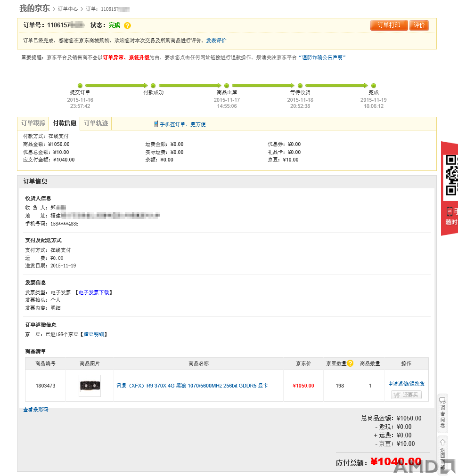Screen dimensions: 458x476
Task: Open the 调查问卷 survey sidebar icon
Action: (x=443, y=413)
